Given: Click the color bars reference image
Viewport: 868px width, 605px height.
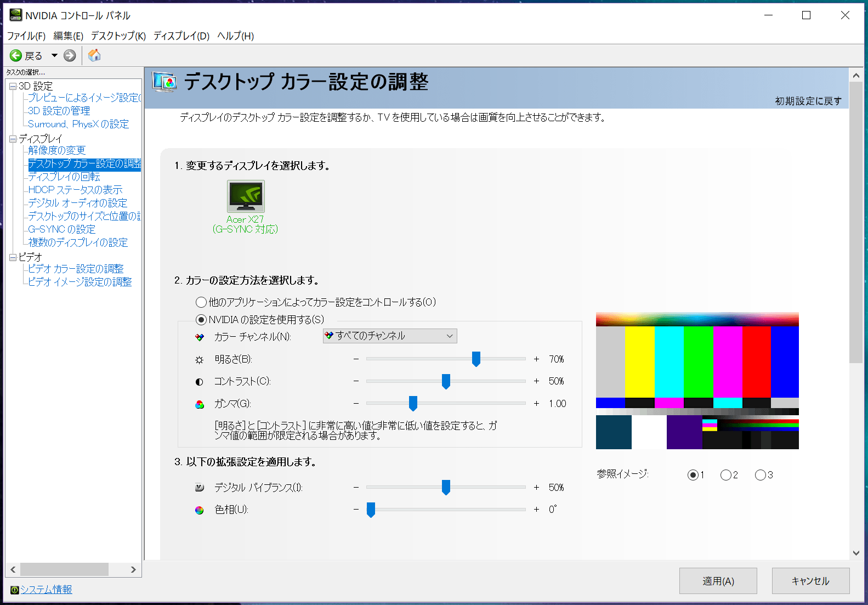Looking at the screenshot, I should point(697,381).
